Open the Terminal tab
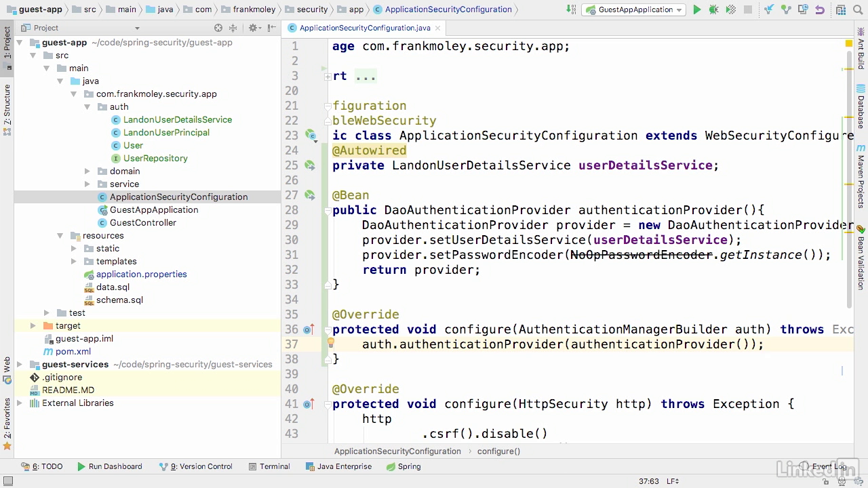 [x=269, y=466]
